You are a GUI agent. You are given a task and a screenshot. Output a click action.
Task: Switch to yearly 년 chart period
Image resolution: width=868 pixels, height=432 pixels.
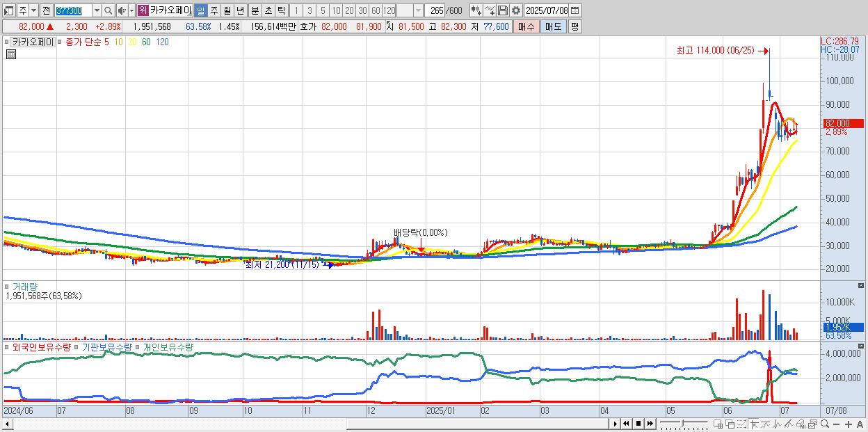240,10
